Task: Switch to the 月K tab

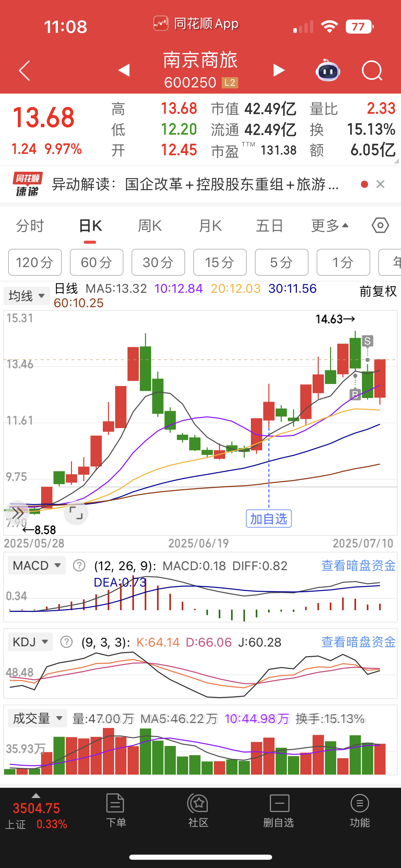Action: (210, 226)
